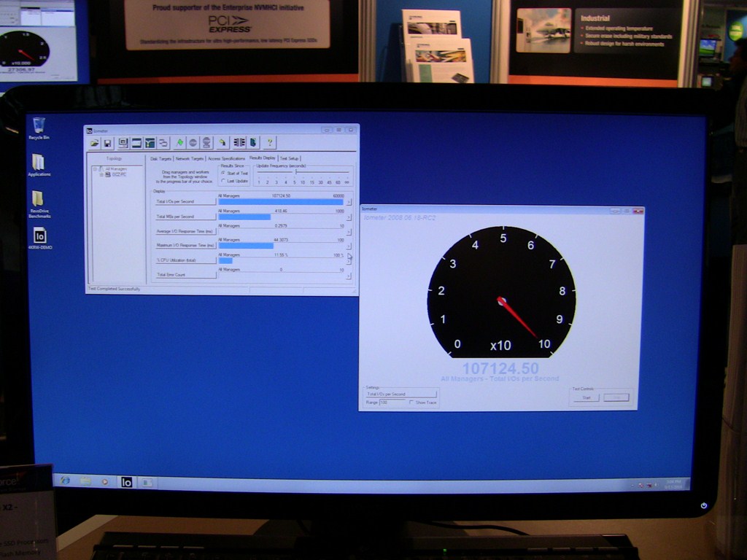
Task: Open the help question mark icon
Action: (270, 142)
